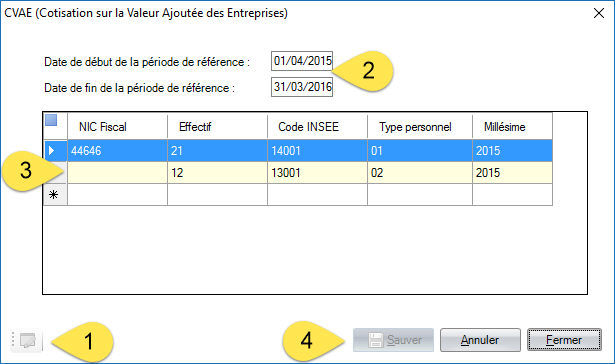Click the asterisk new-row marker

click(x=54, y=194)
